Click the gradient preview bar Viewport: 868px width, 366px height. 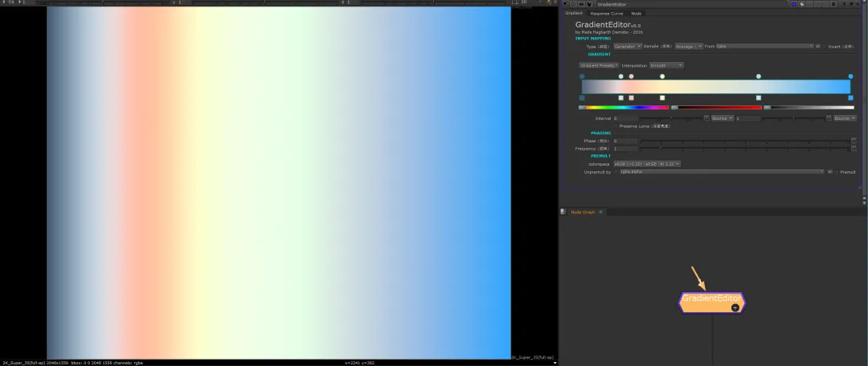pos(716,87)
